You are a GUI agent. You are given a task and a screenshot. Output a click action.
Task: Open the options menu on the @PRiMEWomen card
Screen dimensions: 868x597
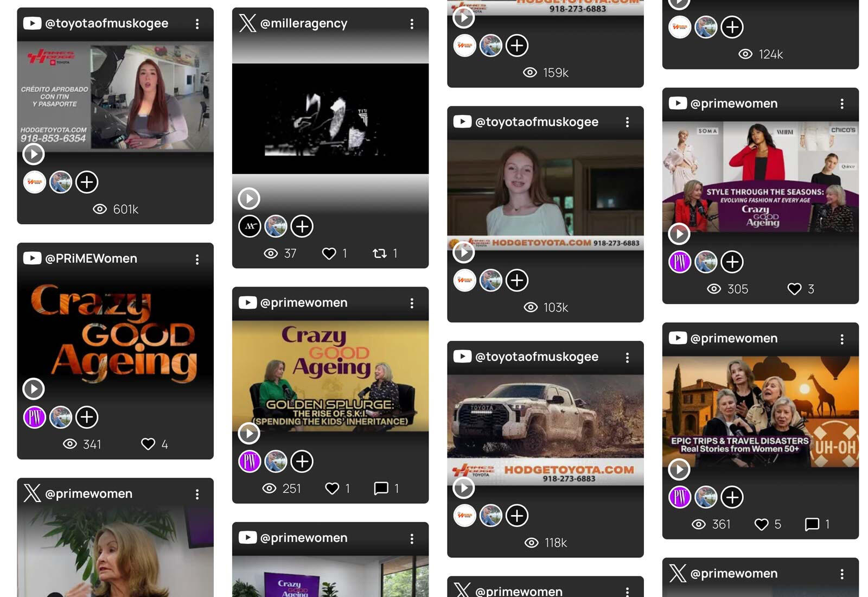pyautogui.click(x=197, y=259)
